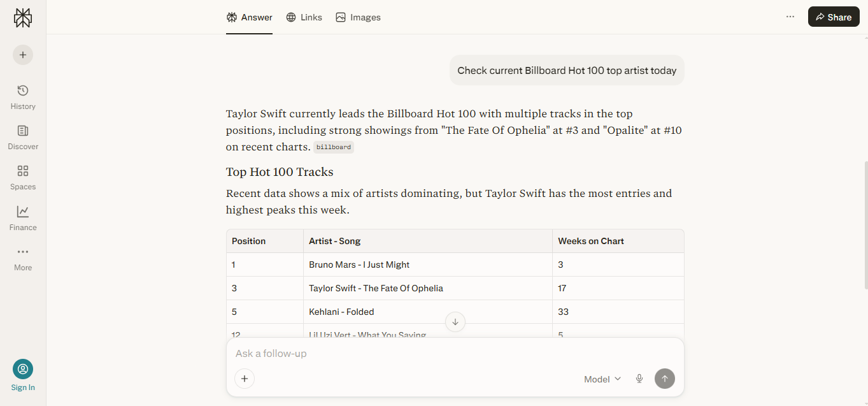Click the Share button
This screenshot has width=868, height=406.
point(833,17)
